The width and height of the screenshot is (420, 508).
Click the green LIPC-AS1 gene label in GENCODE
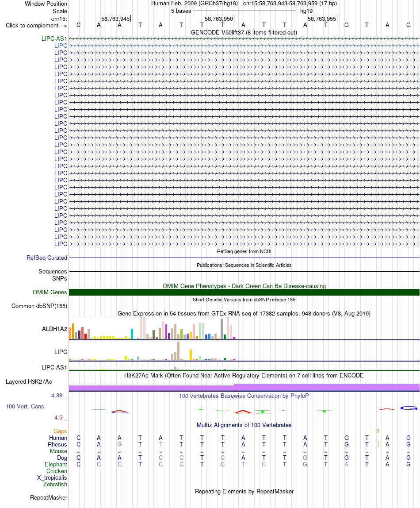[54, 38]
